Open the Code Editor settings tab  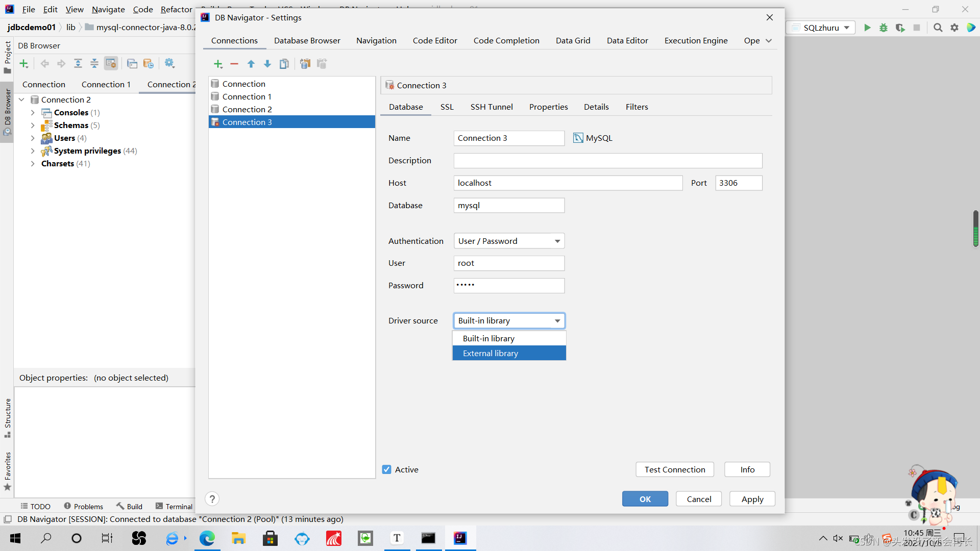pos(434,40)
